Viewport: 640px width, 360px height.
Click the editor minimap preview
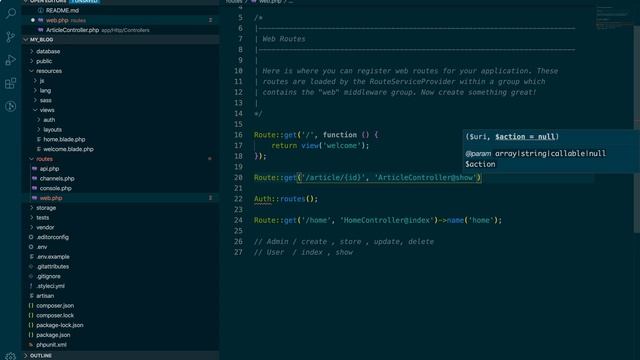click(x=614, y=18)
